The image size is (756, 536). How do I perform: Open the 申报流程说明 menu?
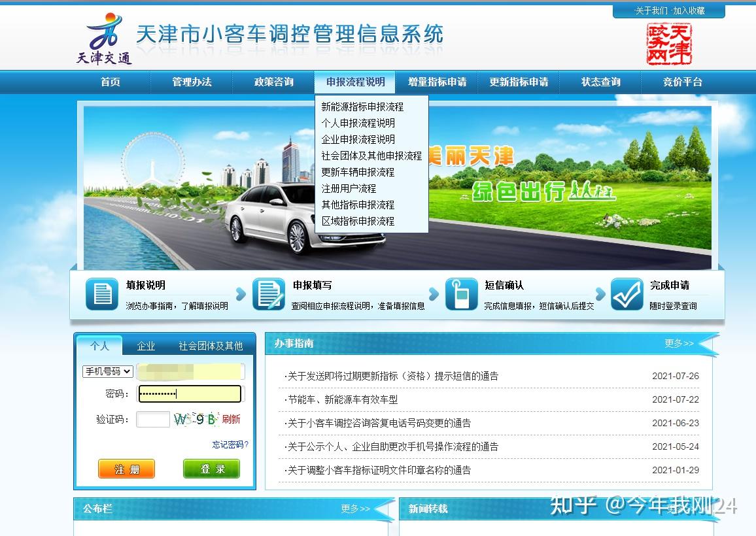click(354, 82)
